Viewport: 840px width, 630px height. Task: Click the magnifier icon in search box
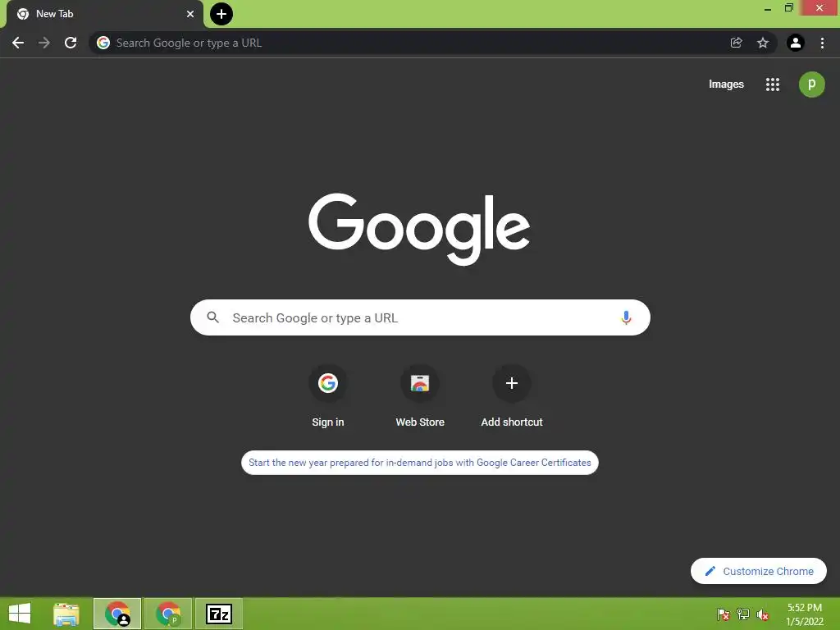pyautogui.click(x=213, y=317)
